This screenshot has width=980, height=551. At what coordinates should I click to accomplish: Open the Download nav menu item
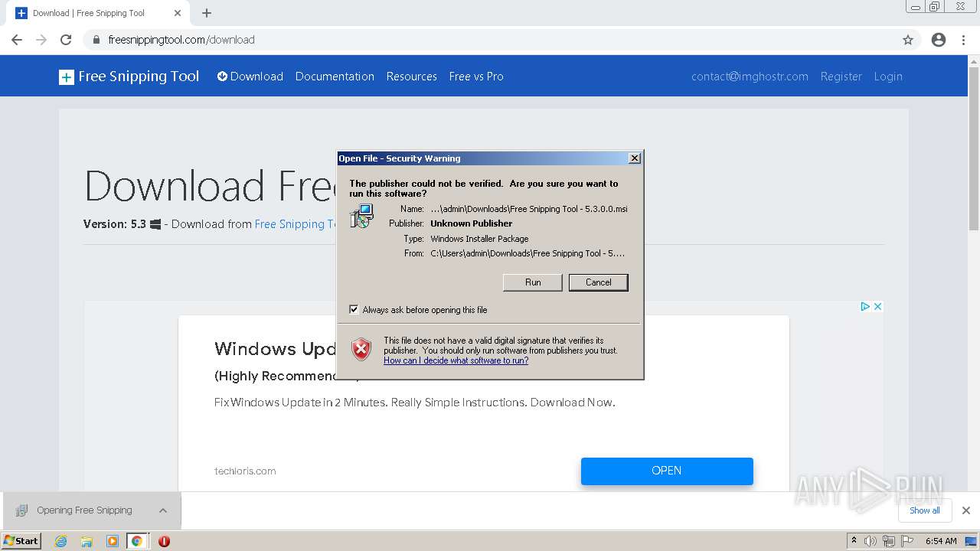(250, 77)
